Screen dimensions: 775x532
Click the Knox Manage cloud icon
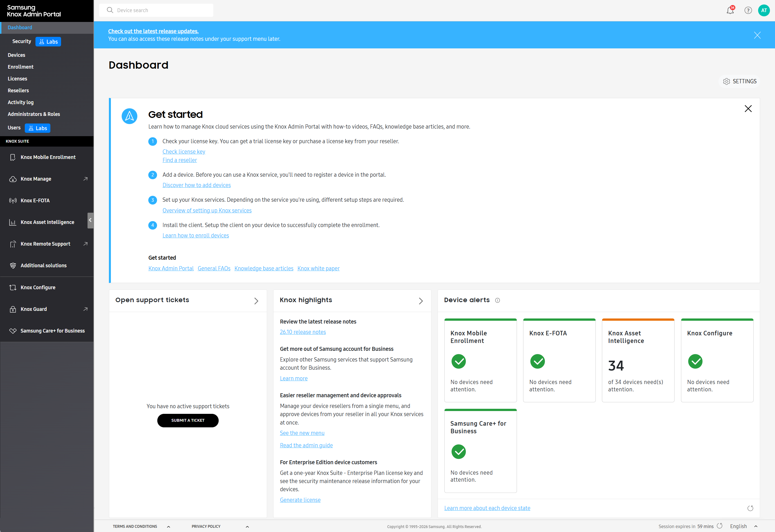[x=13, y=179]
